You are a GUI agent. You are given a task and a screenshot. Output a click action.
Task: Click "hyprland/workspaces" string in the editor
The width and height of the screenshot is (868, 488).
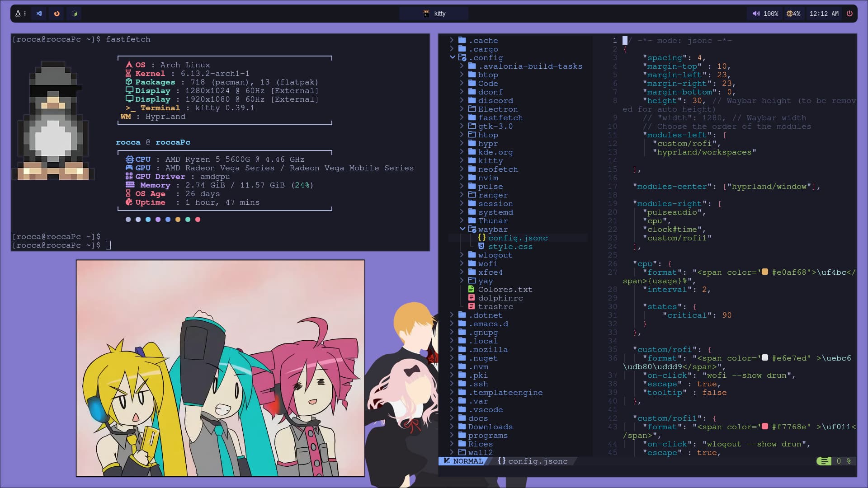tap(704, 152)
